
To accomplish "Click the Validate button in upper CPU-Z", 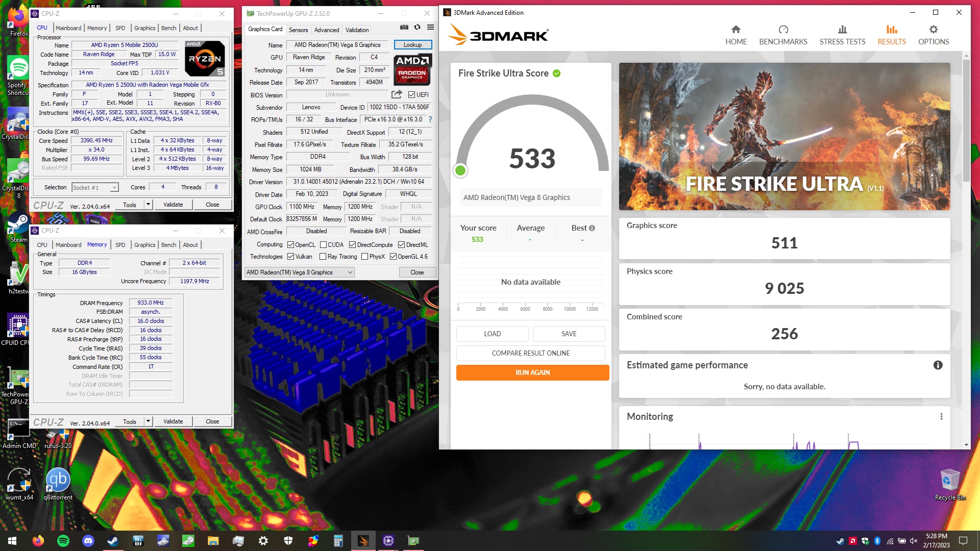I will pyautogui.click(x=173, y=205).
